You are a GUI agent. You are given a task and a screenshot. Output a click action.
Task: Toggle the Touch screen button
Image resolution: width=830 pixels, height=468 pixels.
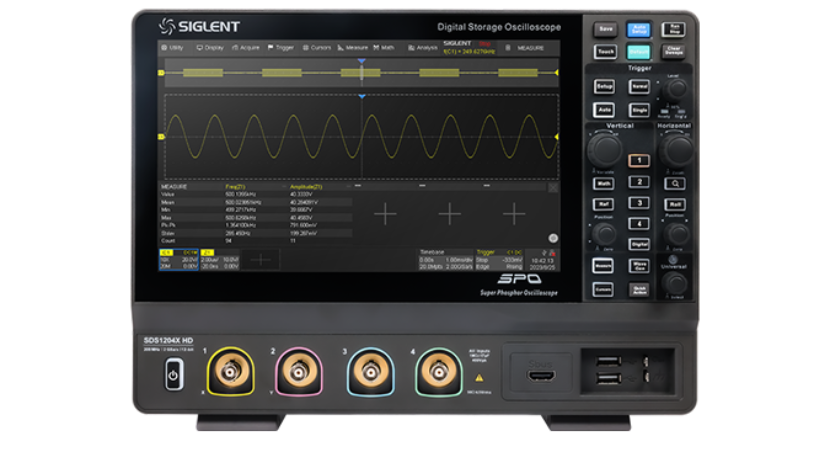point(605,52)
